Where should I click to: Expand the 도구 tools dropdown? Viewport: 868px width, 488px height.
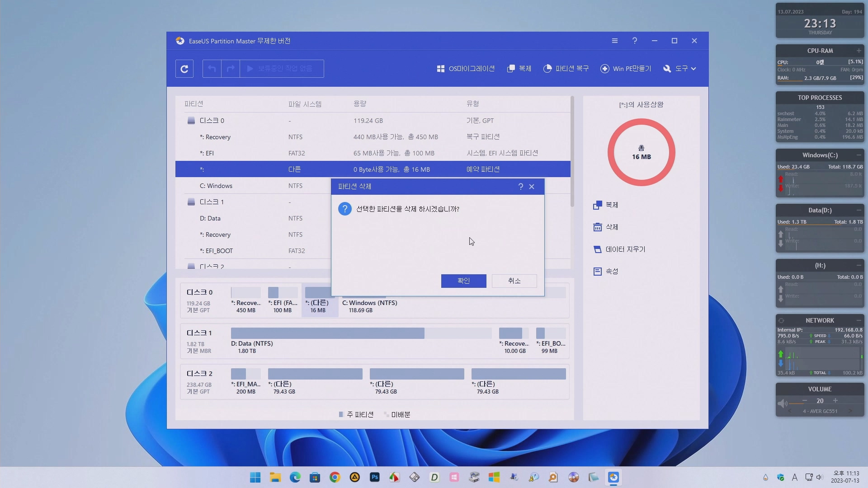[x=679, y=69]
